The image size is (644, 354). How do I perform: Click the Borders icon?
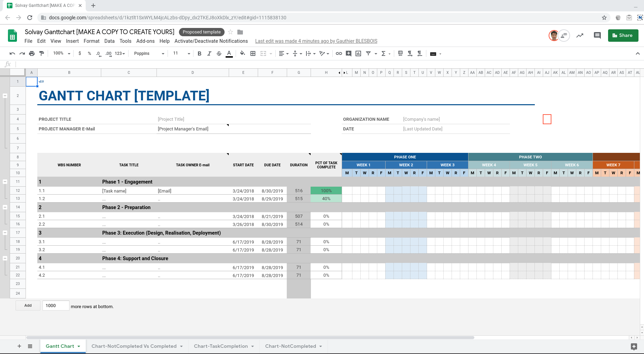click(x=253, y=53)
